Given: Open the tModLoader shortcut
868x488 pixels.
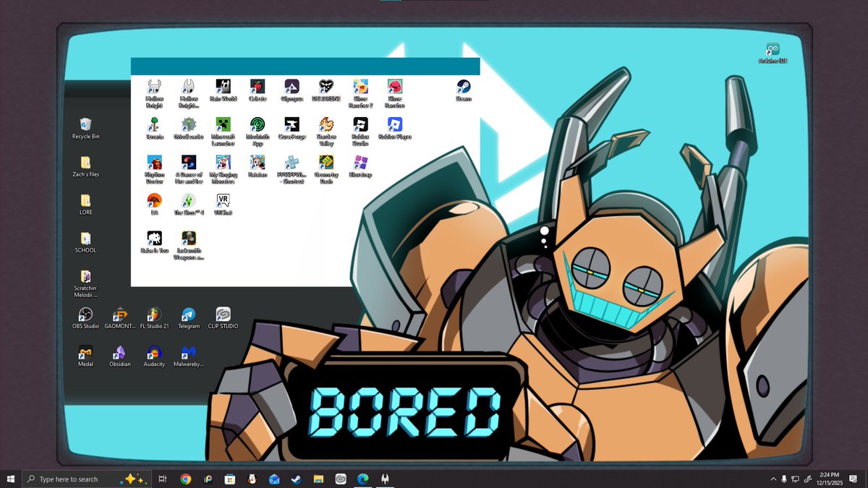Looking at the screenshot, I should pyautogui.click(x=189, y=128).
